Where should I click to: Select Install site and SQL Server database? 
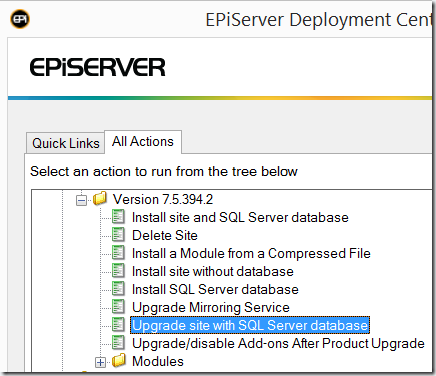pos(240,217)
